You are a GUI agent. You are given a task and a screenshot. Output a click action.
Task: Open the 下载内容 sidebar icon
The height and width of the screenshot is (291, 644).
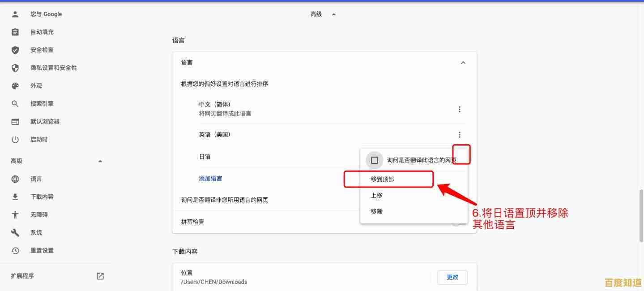click(15, 197)
